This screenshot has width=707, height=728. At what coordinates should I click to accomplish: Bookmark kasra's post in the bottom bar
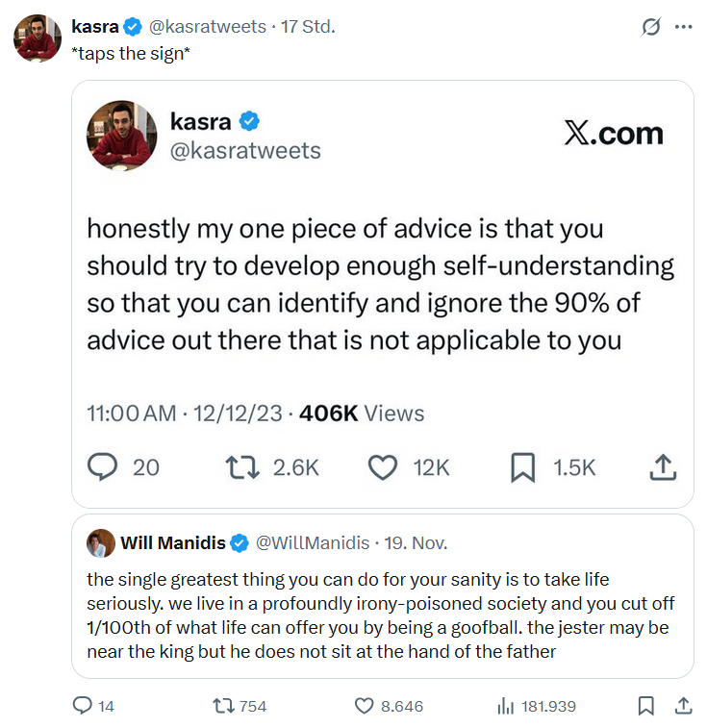[646, 706]
